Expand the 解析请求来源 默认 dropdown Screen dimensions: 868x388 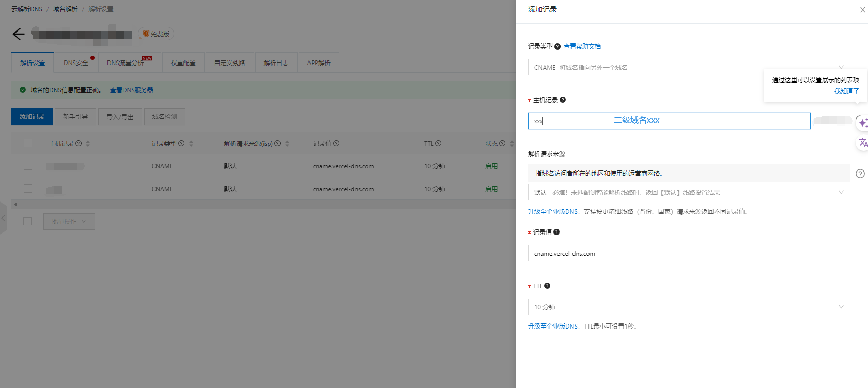(x=688, y=192)
